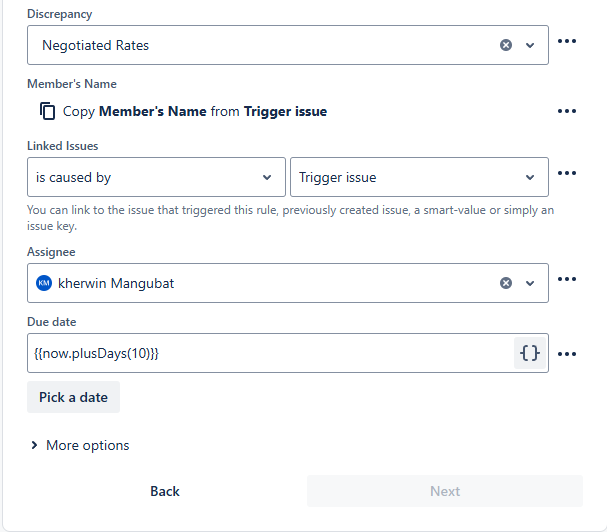This screenshot has width=607, height=532.
Task: Expand the Assignee dropdown chevron
Action: point(530,283)
